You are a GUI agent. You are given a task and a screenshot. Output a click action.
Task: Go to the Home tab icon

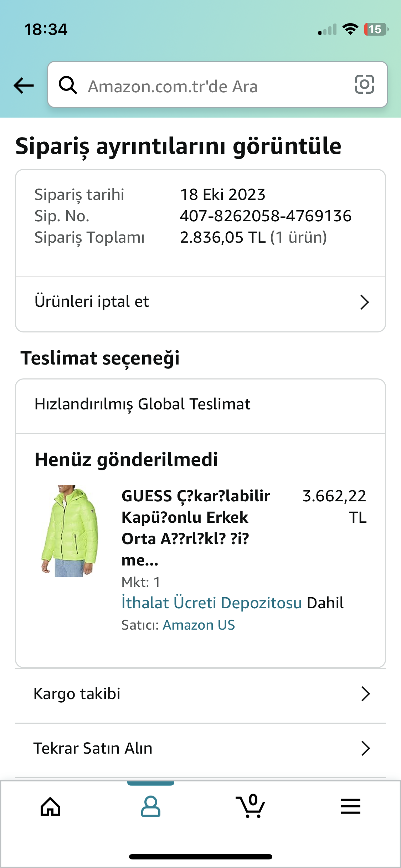coord(50,807)
